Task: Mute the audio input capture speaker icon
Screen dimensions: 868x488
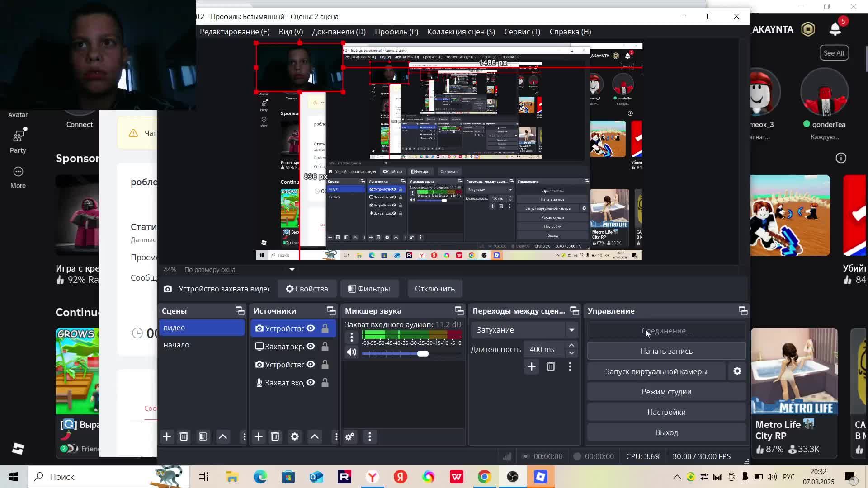Action: click(x=352, y=352)
